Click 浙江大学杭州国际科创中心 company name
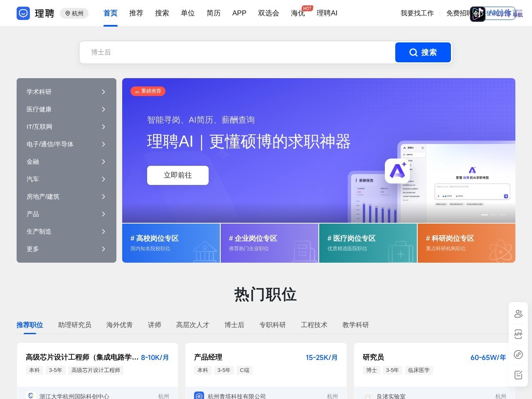This screenshot has width=532, height=399. pos(74,396)
